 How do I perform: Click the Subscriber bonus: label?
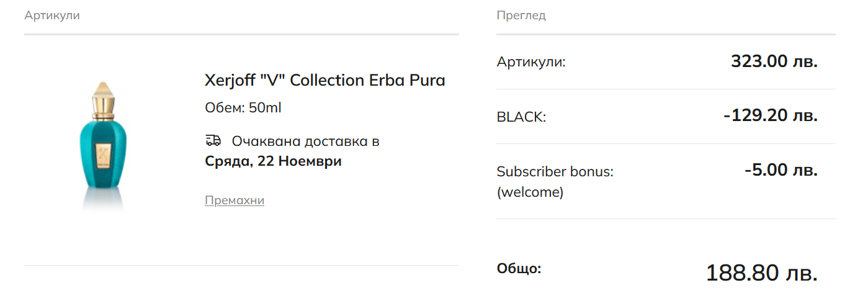click(x=555, y=171)
